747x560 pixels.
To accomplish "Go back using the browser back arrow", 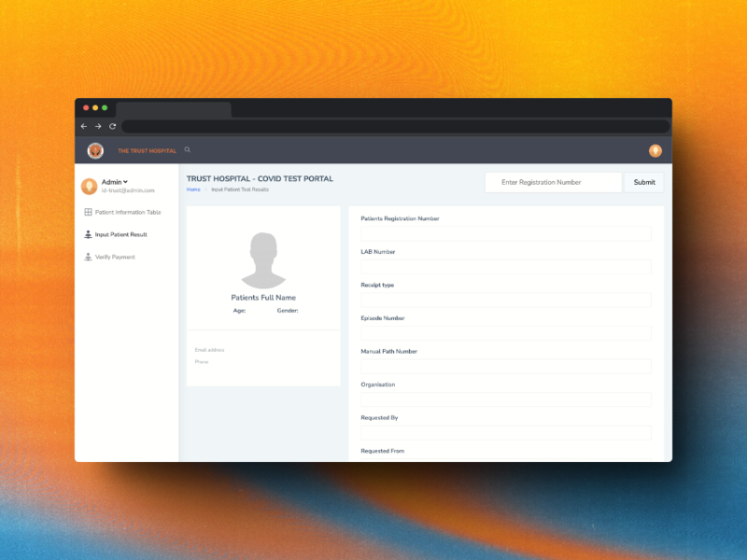I will pos(84,126).
